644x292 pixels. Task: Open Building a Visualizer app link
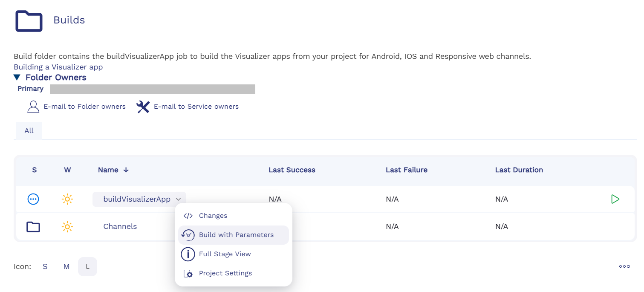[x=58, y=67]
